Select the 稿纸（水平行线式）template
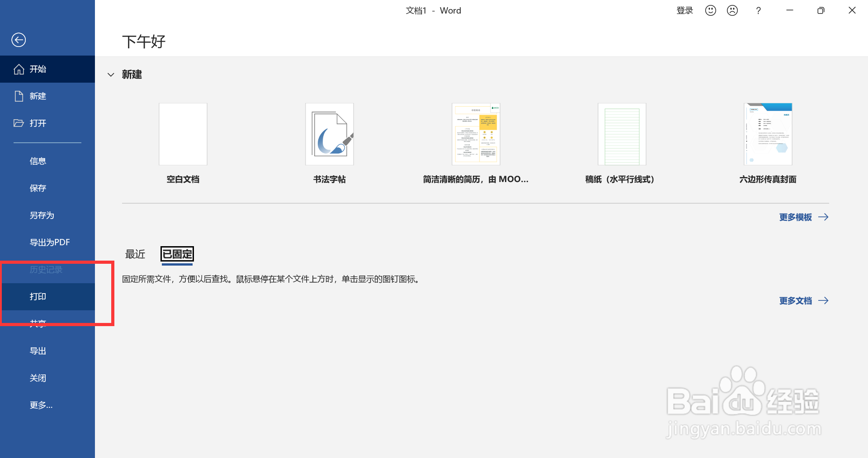Screen dimensions: 868x458 pyautogui.click(x=622, y=134)
